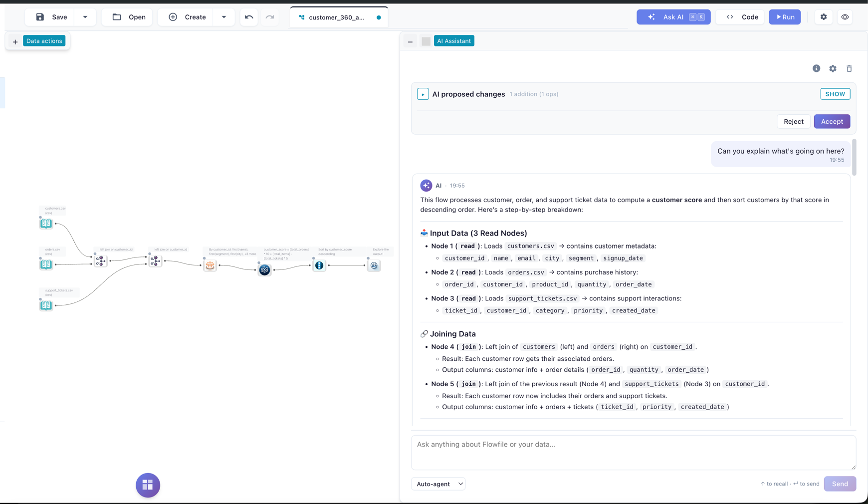Open the Create dropdown arrow
Viewport: 868px width, 504px height.
click(x=224, y=17)
